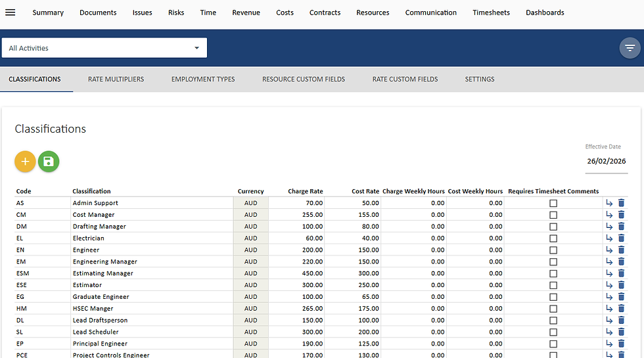This screenshot has height=358, width=644.
Task: Click arrow icon on Electrician row
Action: click(609, 238)
